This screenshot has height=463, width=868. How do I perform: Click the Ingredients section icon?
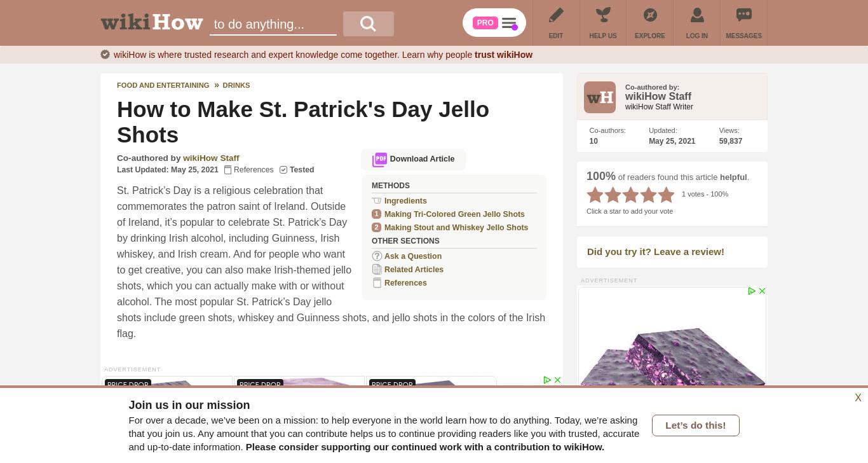click(x=377, y=201)
